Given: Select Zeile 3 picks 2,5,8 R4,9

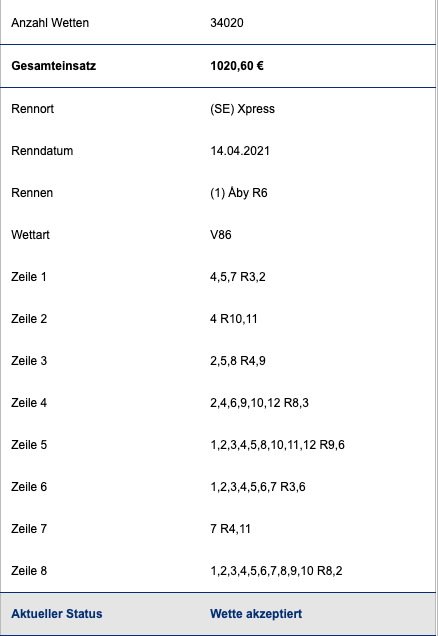Looking at the screenshot, I should click(x=238, y=361).
